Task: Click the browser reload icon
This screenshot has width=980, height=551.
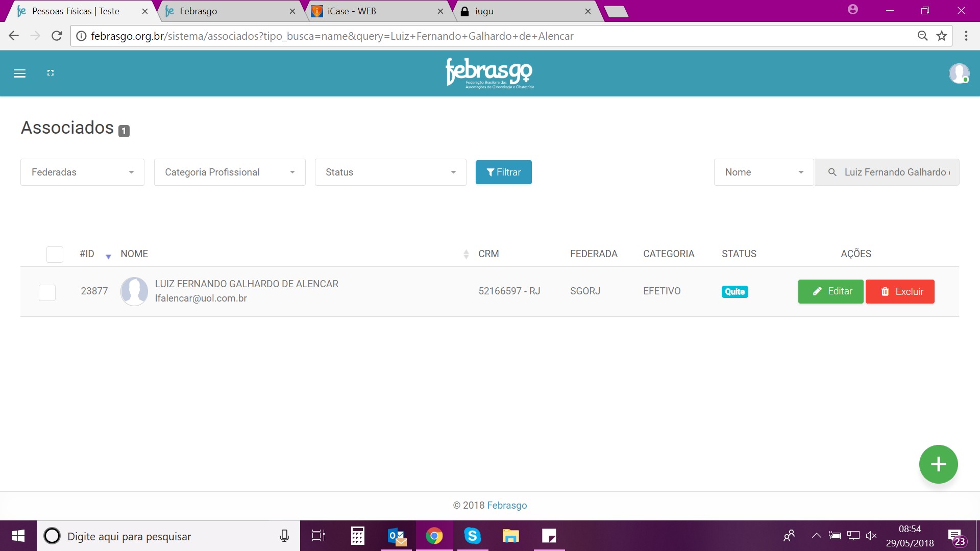Action: click(x=57, y=36)
